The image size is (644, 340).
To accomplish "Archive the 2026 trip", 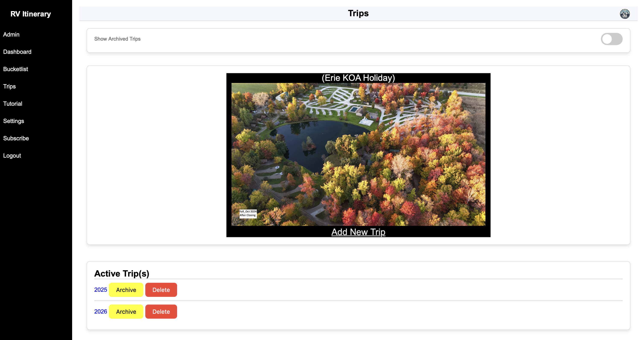I will [x=126, y=311].
